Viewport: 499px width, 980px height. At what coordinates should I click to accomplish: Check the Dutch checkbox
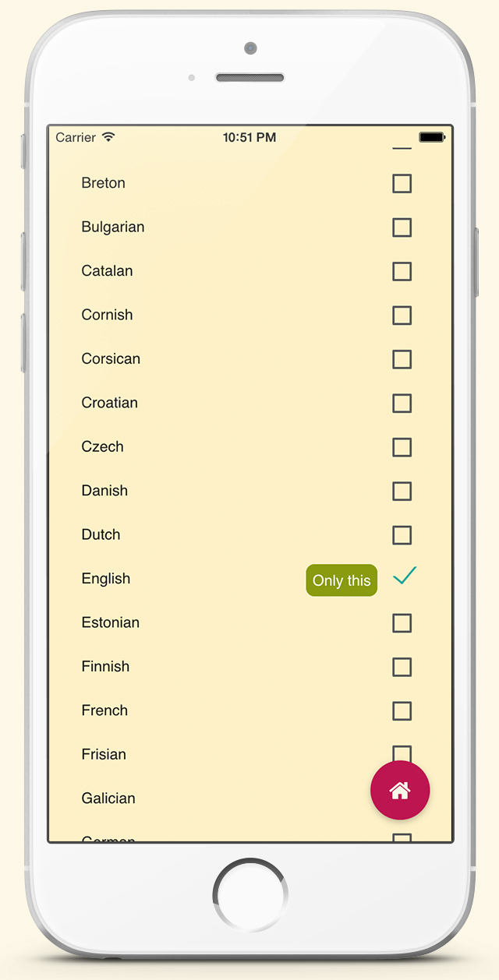click(402, 535)
